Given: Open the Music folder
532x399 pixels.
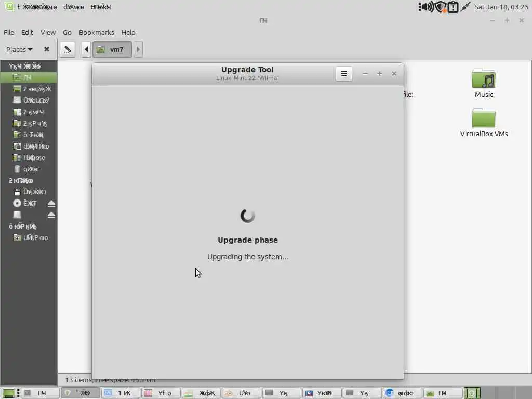Looking at the screenshot, I should (484, 83).
